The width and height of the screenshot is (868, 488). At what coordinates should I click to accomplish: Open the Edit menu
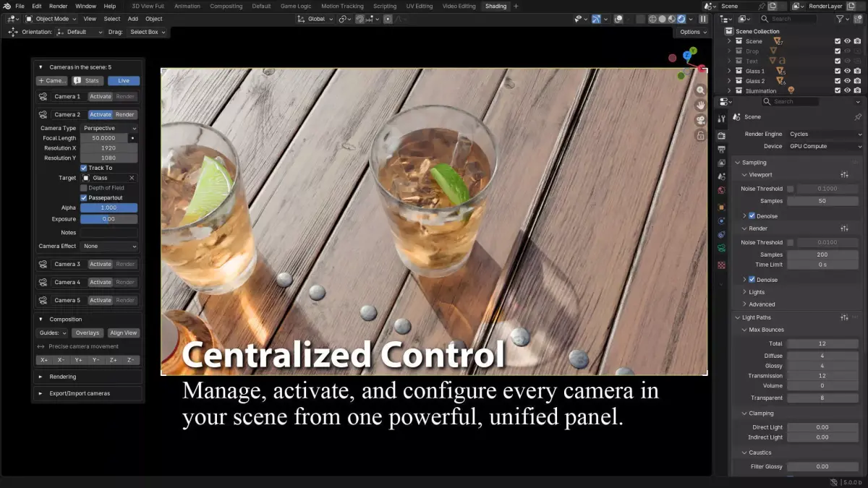pyautogui.click(x=36, y=6)
